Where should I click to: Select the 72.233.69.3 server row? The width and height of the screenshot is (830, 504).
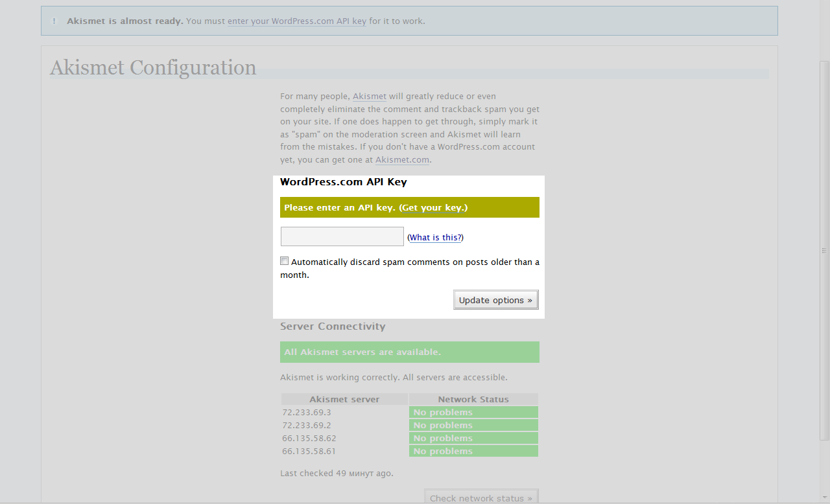click(307, 413)
